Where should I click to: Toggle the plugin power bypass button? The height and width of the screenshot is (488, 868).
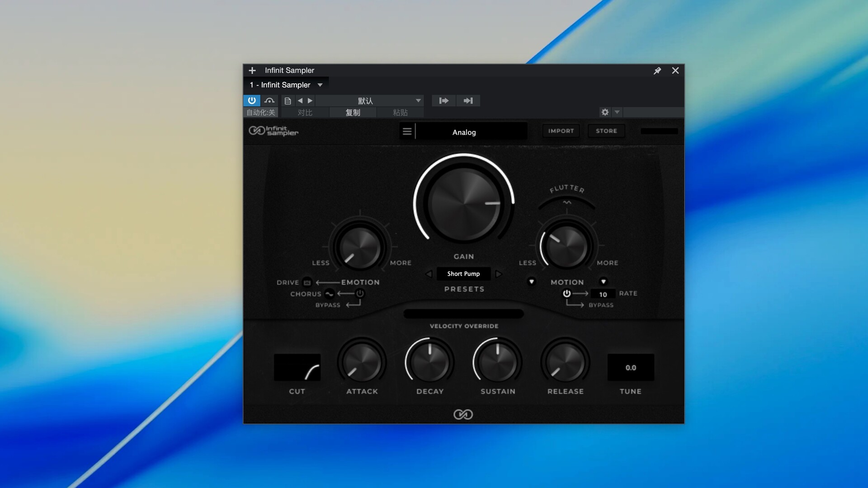point(252,100)
